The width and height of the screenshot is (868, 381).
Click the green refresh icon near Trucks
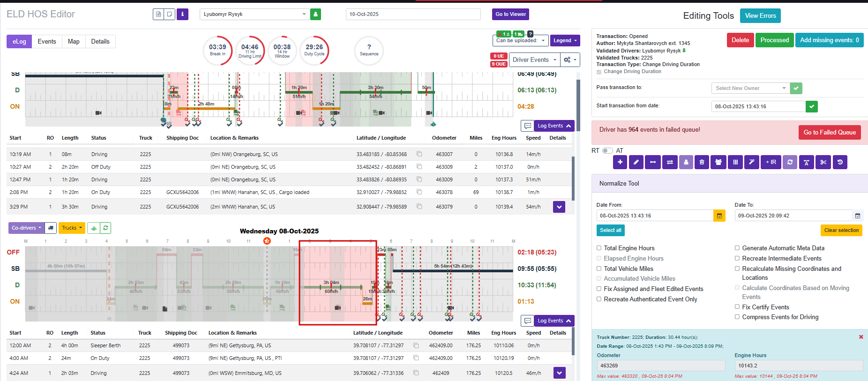106,228
